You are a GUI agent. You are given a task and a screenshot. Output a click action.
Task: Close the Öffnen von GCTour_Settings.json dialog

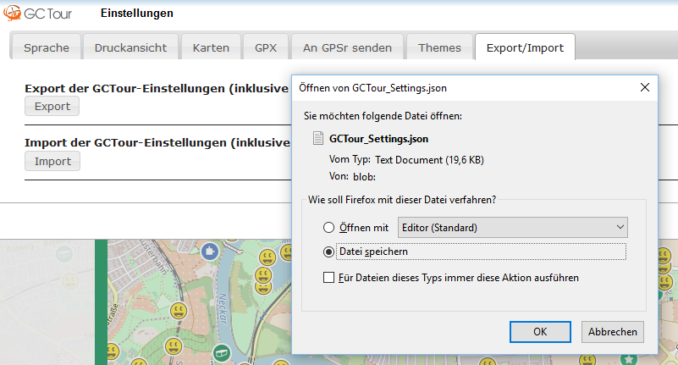pos(645,87)
